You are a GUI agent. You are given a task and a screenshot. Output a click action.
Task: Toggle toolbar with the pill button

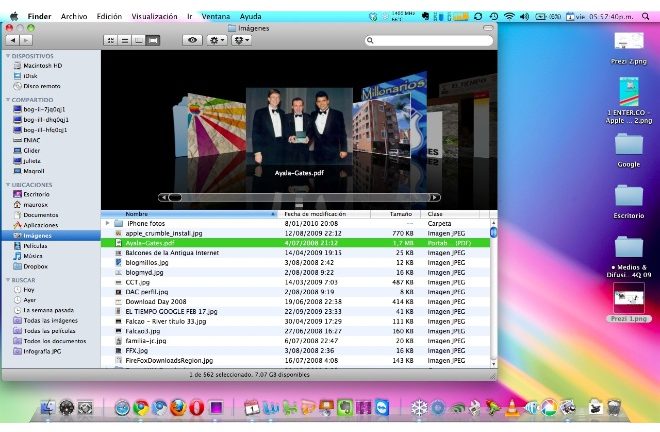click(x=488, y=28)
